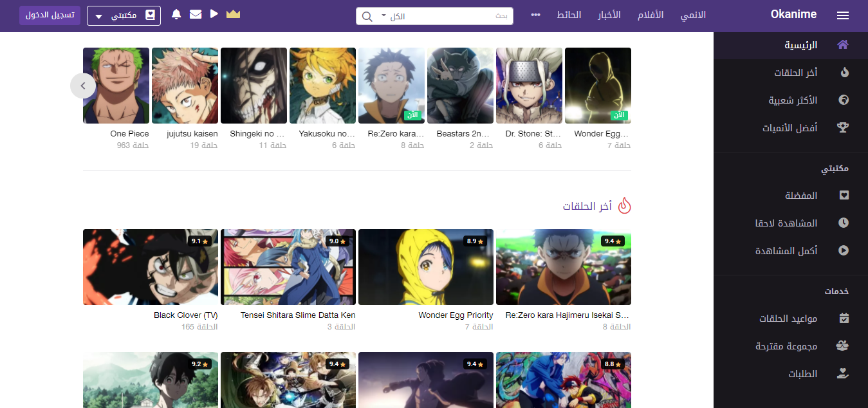Open the hamburger menu icon
Image resolution: width=868 pixels, height=408 pixels.
(843, 15)
